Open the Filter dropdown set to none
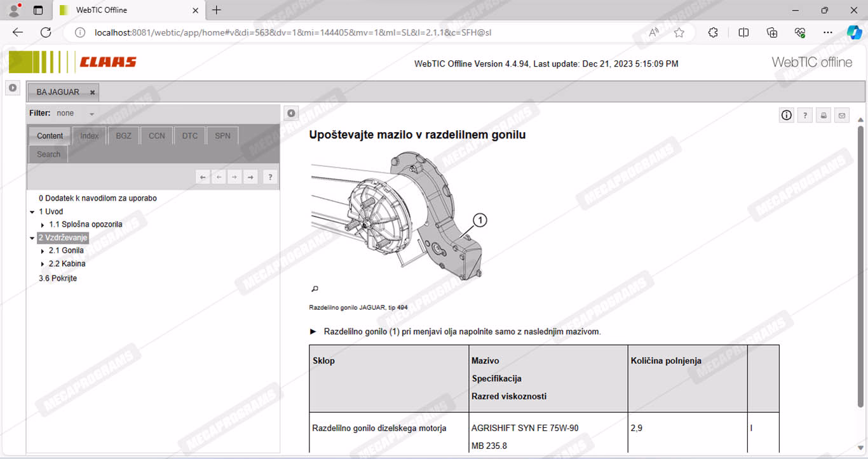 [x=92, y=114]
